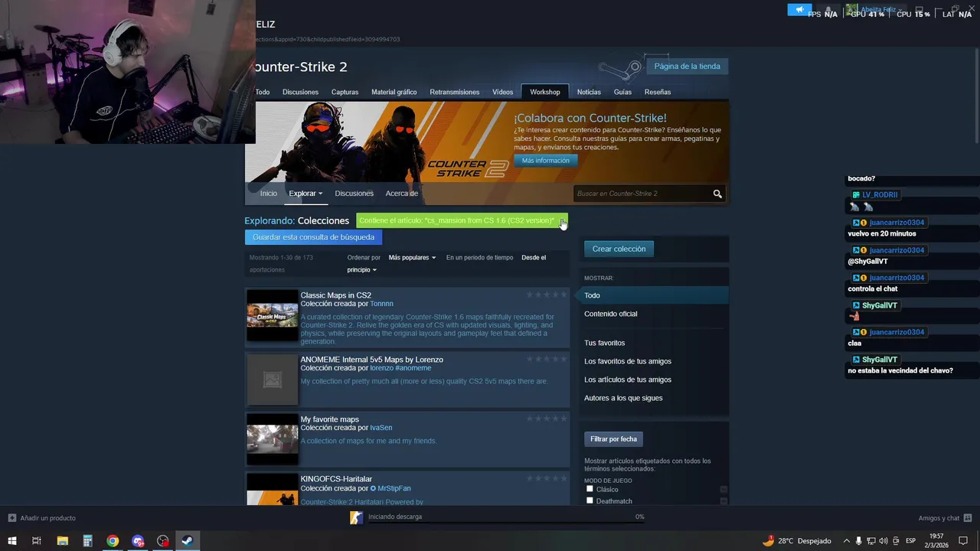Click Acerca de in Workshop navigation
Image resolution: width=980 pixels, height=551 pixels.
(401, 194)
